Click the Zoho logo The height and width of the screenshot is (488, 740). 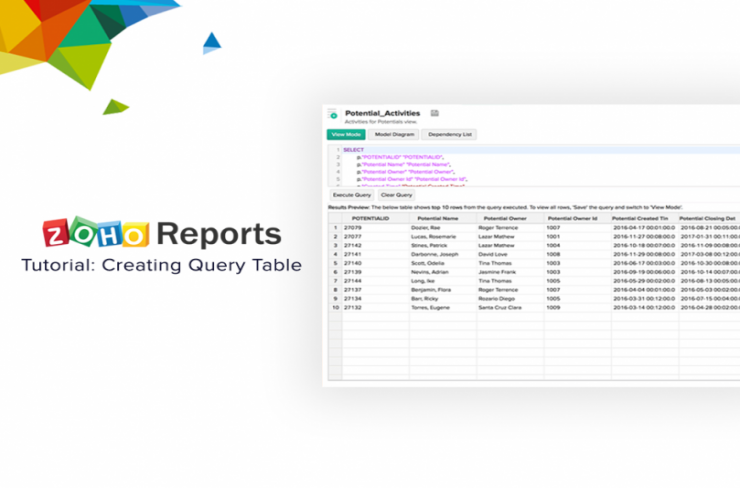96,232
